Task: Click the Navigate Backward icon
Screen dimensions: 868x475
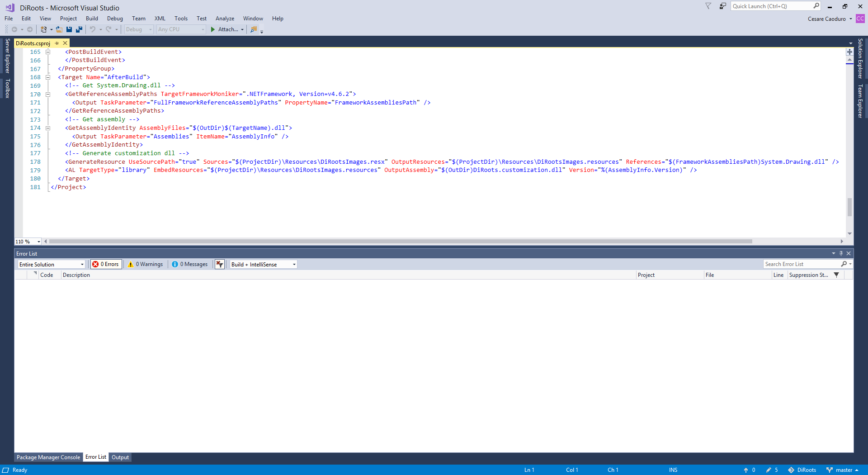Action: click(14, 29)
